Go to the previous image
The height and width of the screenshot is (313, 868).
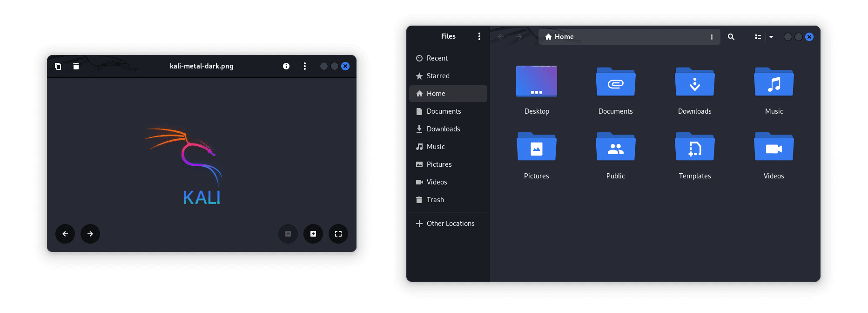point(65,234)
